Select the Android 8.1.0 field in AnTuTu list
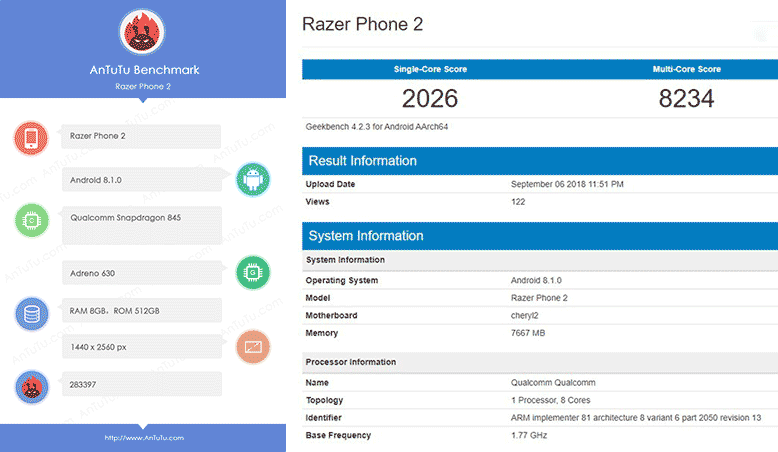This screenshot has width=778, height=452. (142, 179)
